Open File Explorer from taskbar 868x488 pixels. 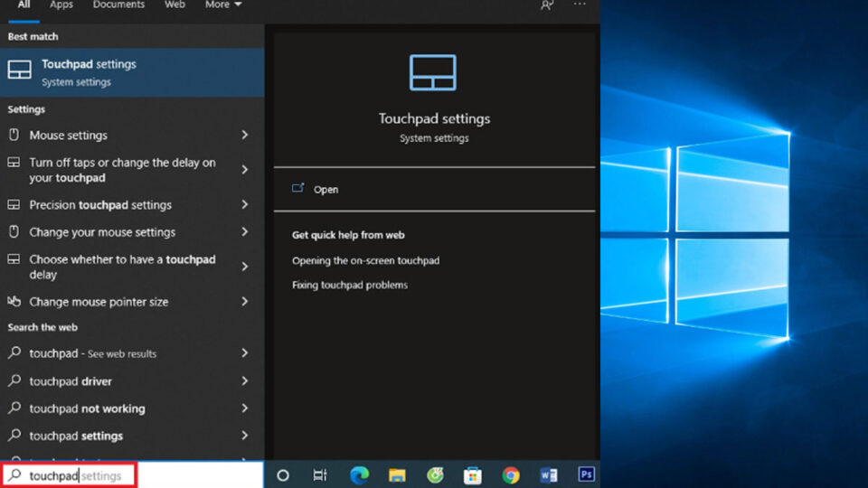tap(397, 475)
